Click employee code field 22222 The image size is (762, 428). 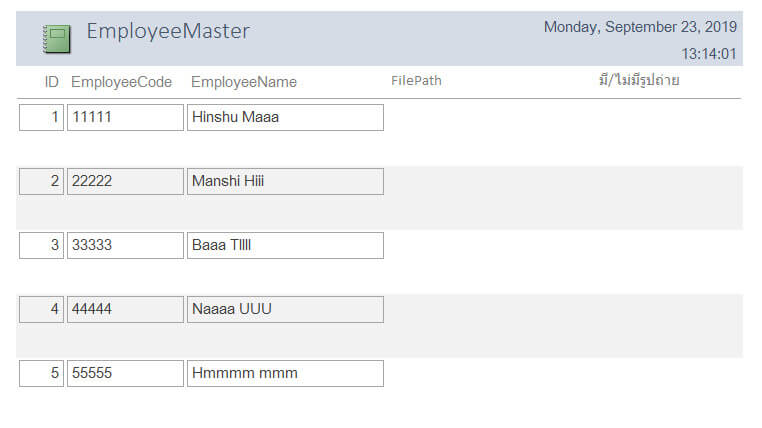tap(125, 181)
